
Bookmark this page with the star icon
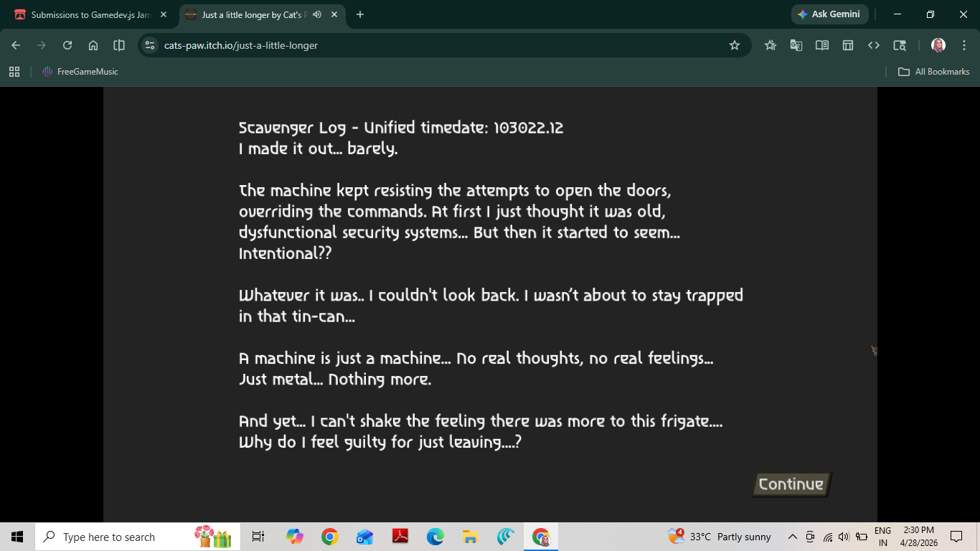[x=735, y=45]
